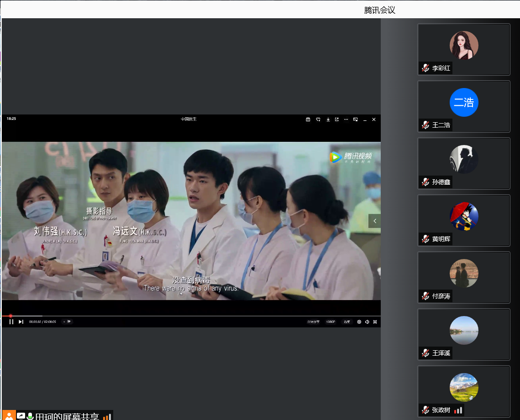Expand the side panel arrow on video
The image size is (520, 420).
374,221
